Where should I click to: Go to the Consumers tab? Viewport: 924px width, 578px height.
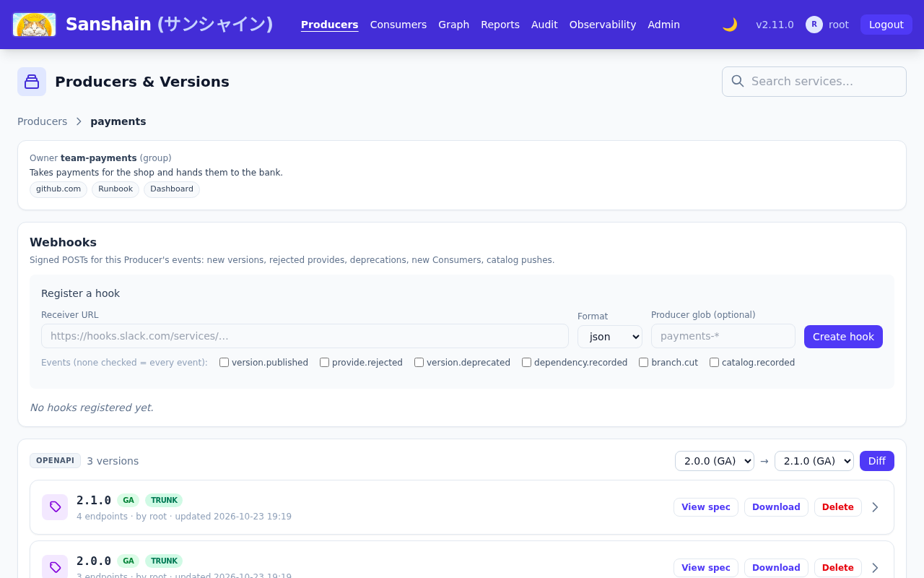398,25
